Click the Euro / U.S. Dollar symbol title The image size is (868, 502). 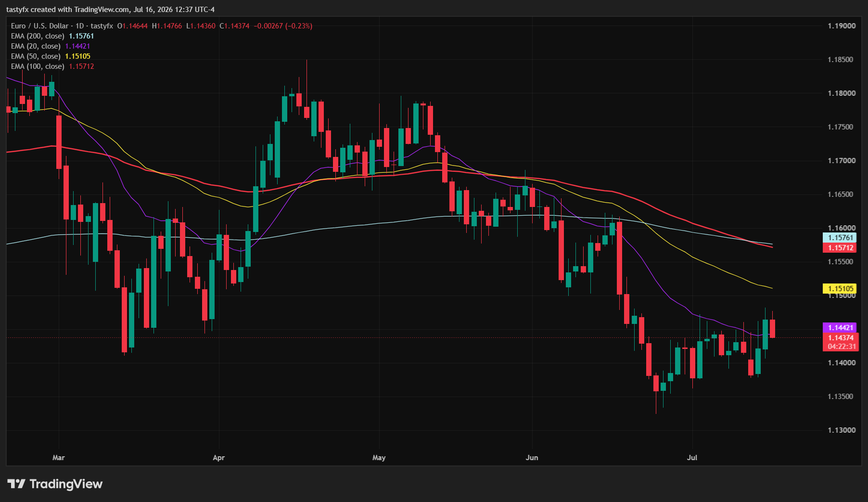[x=62, y=26]
